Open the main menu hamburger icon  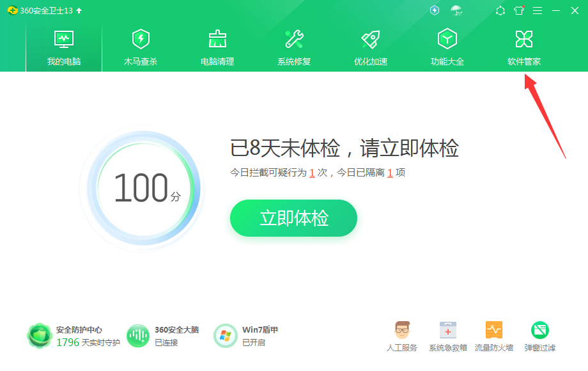[538, 10]
